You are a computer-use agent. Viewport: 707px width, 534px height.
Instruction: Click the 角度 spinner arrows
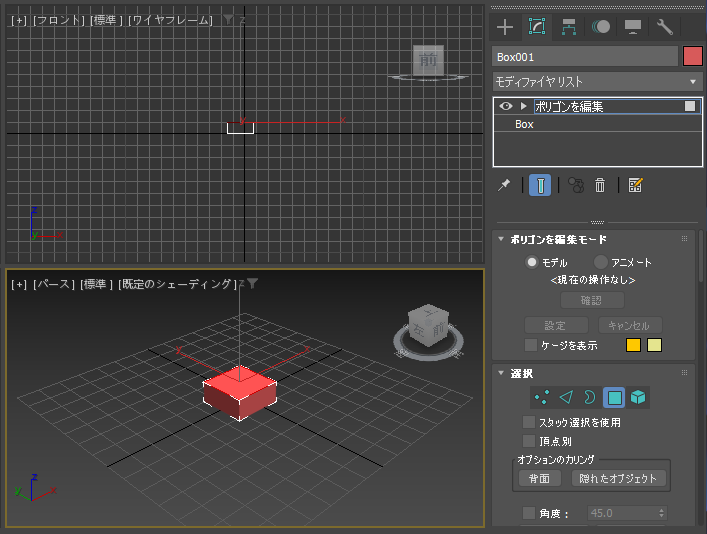tap(661, 513)
